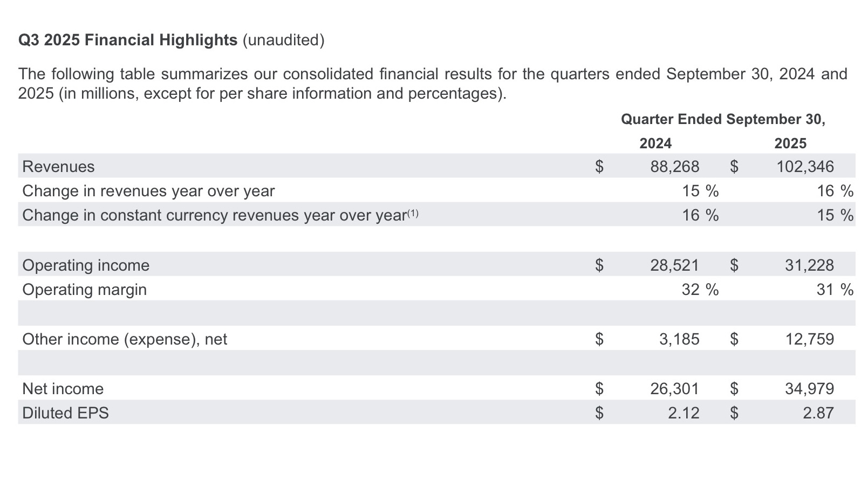The height and width of the screenshot is (488, 868).
Task: Click the 31,228 operating income value
Action: click(x=809, y=265)
